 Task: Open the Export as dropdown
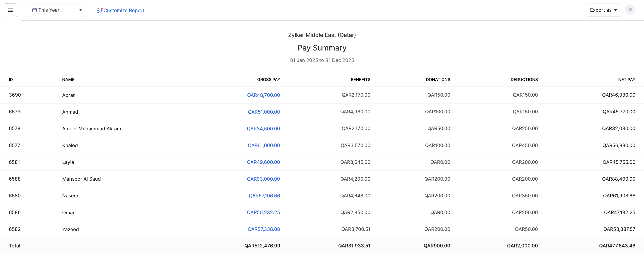(x=603, y=10)
